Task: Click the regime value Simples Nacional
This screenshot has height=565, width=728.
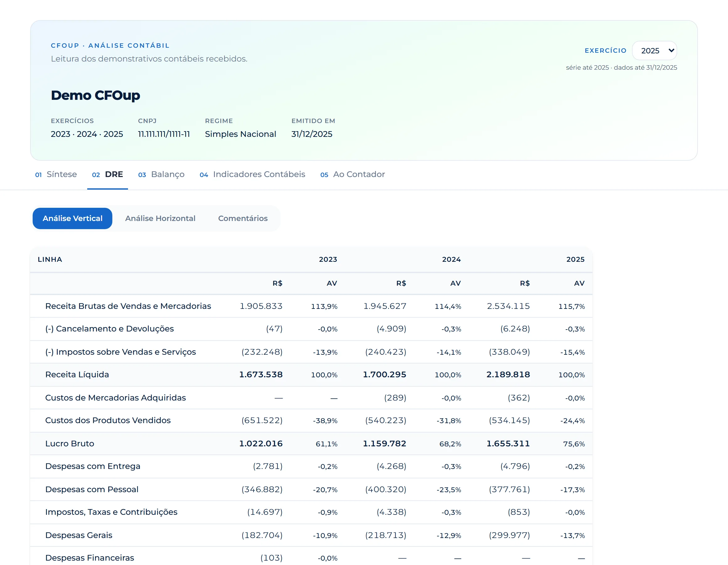Action: pyautogui.click(x=240, y=134)
